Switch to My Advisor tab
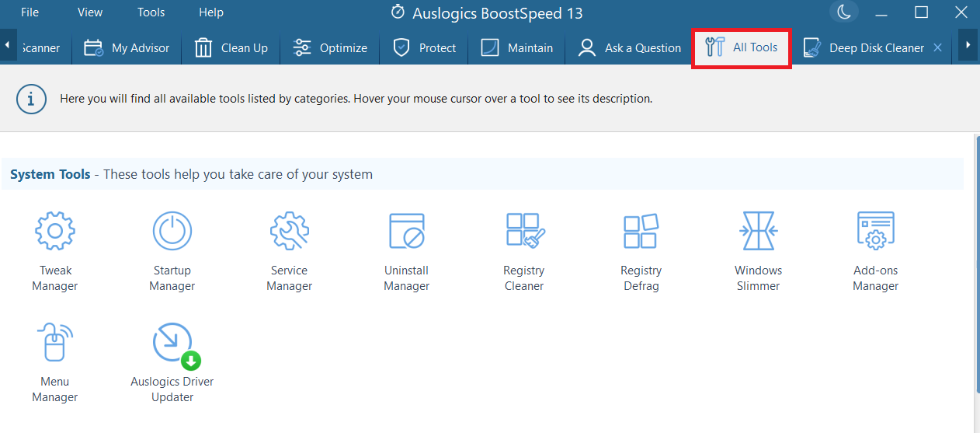This screenshot has width=980, height=433. point(127,47)
